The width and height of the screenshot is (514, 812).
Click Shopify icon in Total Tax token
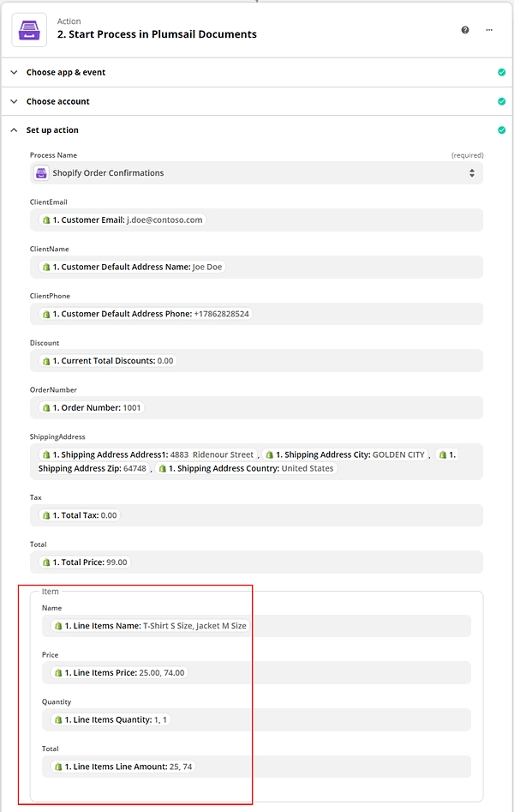tap(46, 515)
